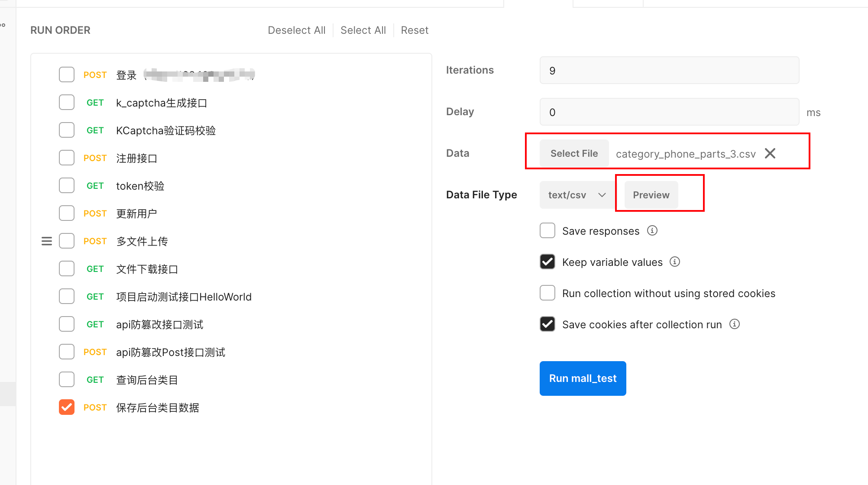The image size is (868, 485).
Task: Click the Run mall_test button
Action: 583,378
